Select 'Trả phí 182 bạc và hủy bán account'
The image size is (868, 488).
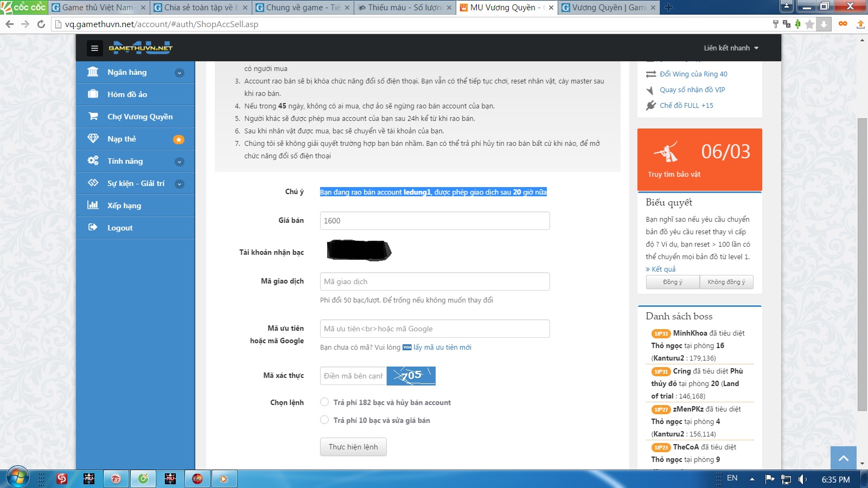324,402
